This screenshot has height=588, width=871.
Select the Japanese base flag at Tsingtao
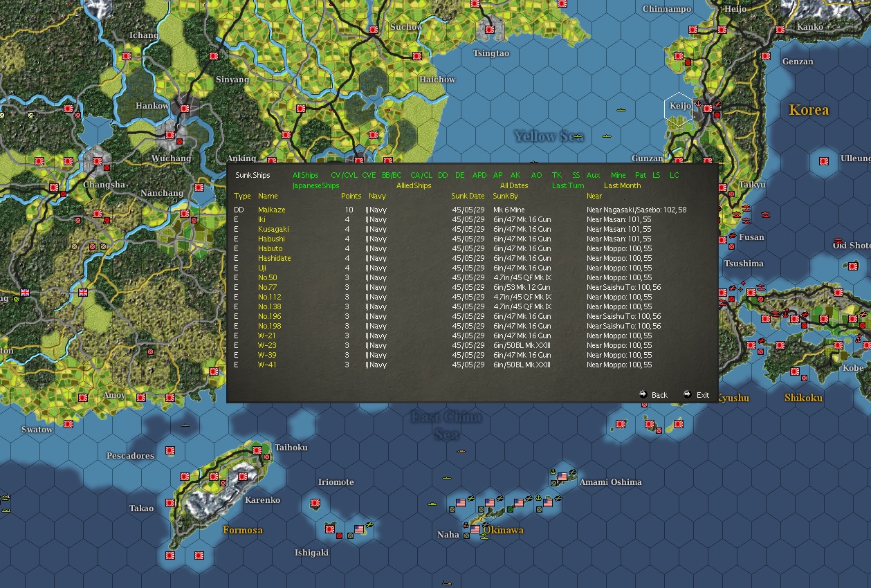pyautogui.click(x=490, y=30)
